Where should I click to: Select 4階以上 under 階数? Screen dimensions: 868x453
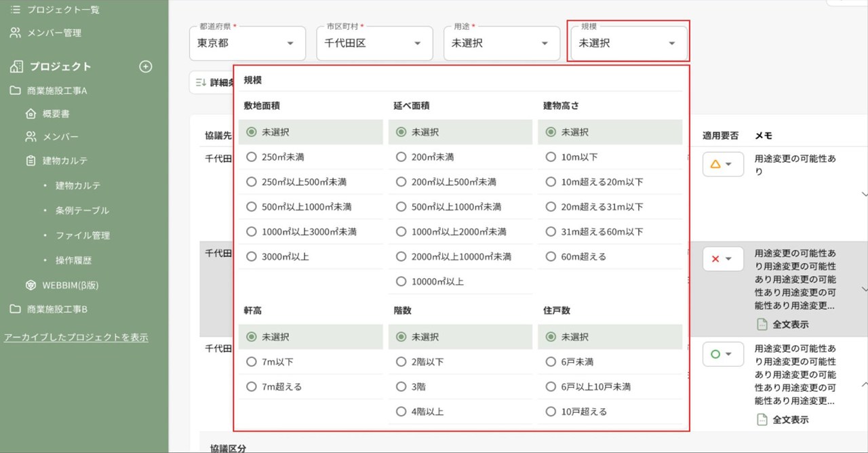(x=401, y=412)
